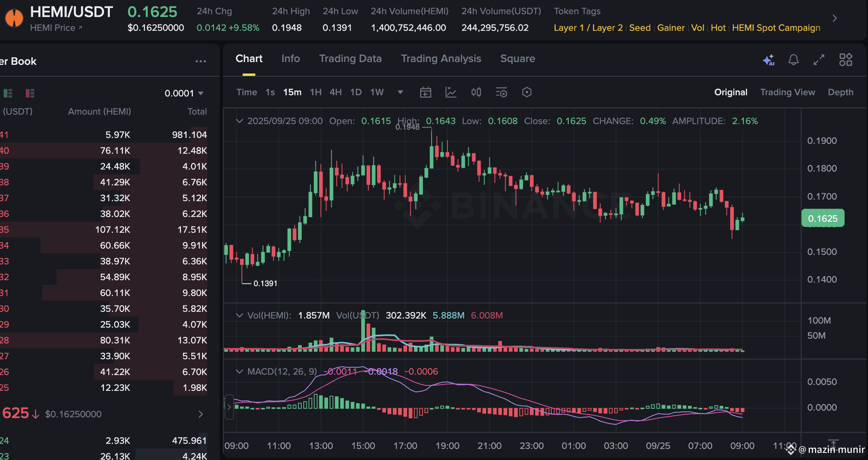868x460 pixels.
Task: Show order book buy and sell view
Action: pyautogui.click(x=8, y=93)
